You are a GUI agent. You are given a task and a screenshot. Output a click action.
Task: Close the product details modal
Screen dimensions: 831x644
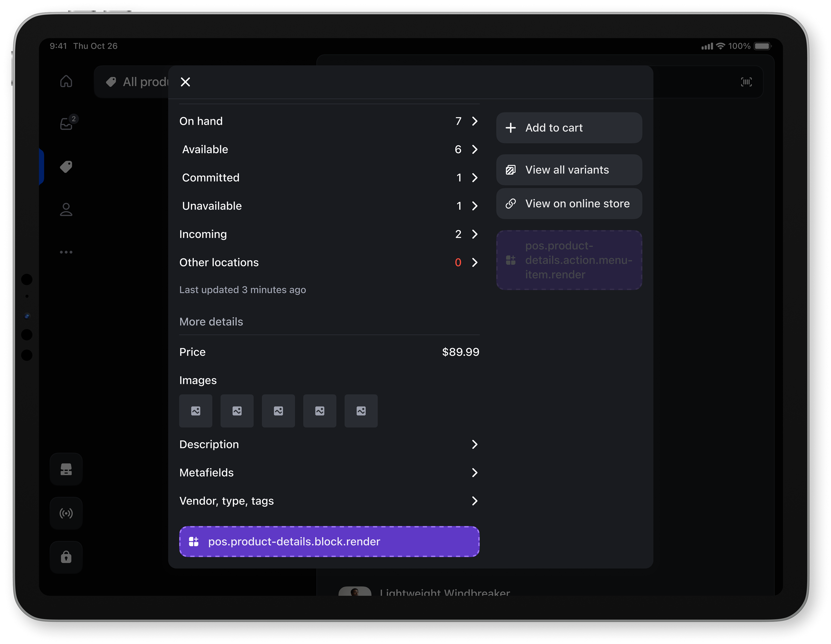pyautogui.click(x=185, y=82)
